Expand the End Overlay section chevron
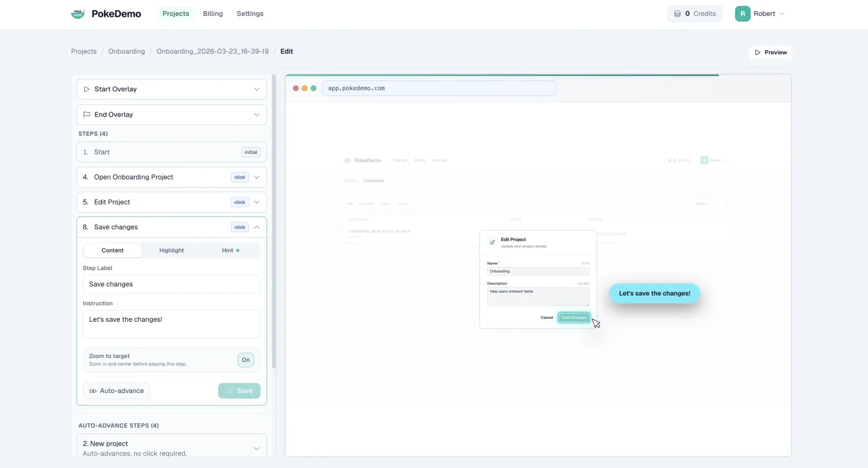868x468 pixels. click(x=256, y=115)
